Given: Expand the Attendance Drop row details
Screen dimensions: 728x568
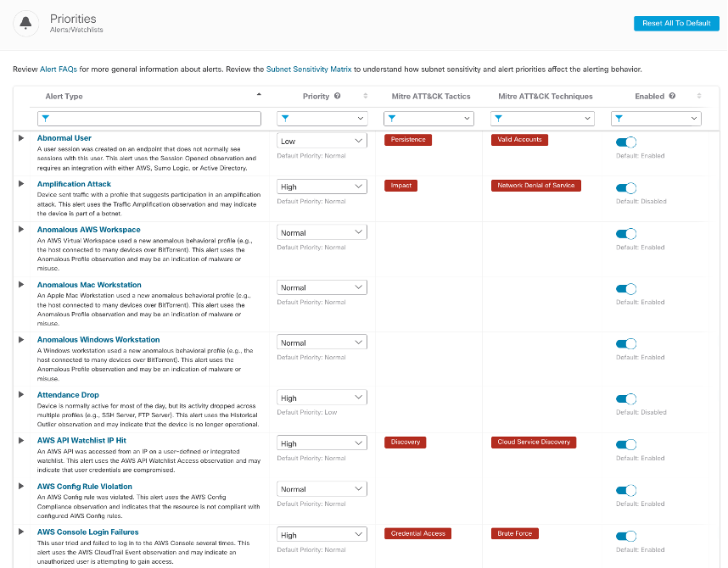Looking at the screenshot, I should point(21,395).
